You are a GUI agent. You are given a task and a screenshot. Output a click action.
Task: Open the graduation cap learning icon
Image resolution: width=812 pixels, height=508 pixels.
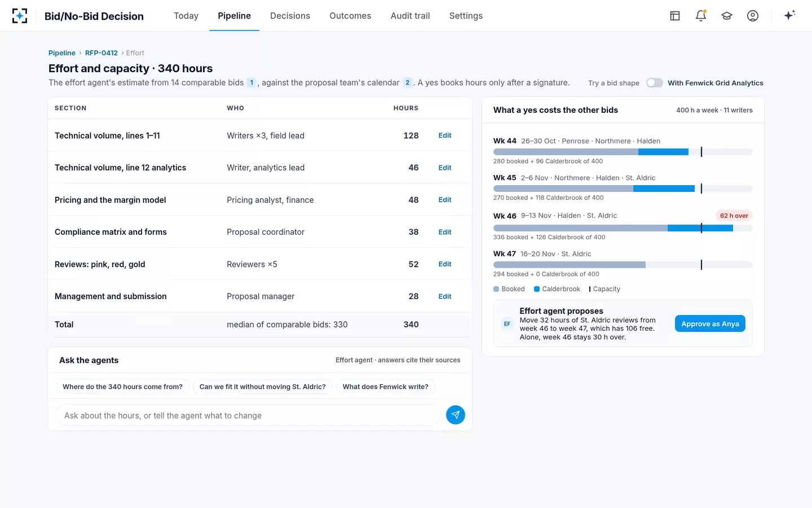[727, 16]
